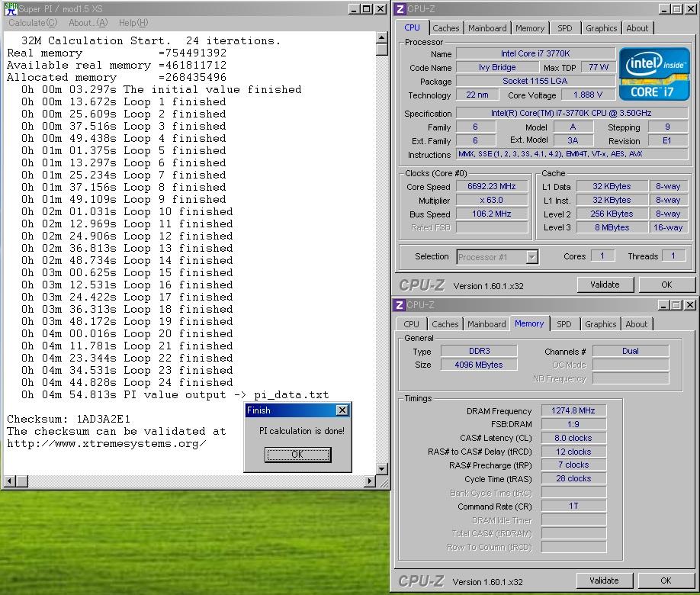This screenshot has height=595, width=700.
Task: Click OK in lower CPU-Z window
Action: click(x=666, y=581)
